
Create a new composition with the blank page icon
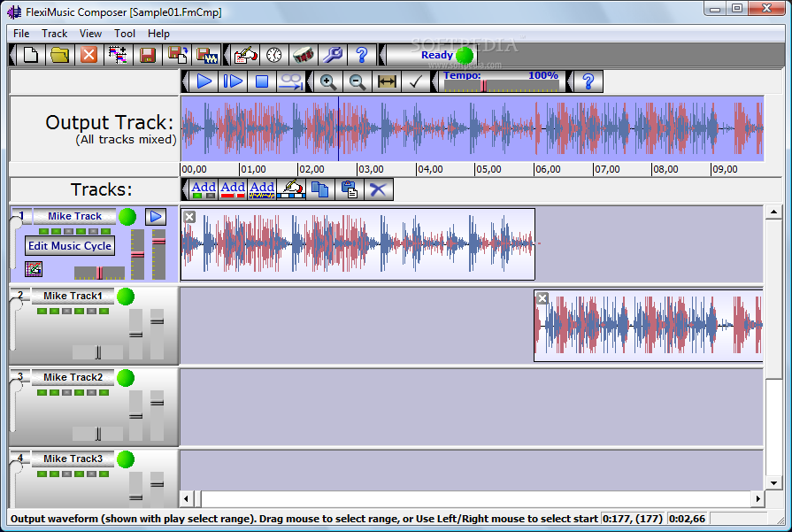(31, 55)
